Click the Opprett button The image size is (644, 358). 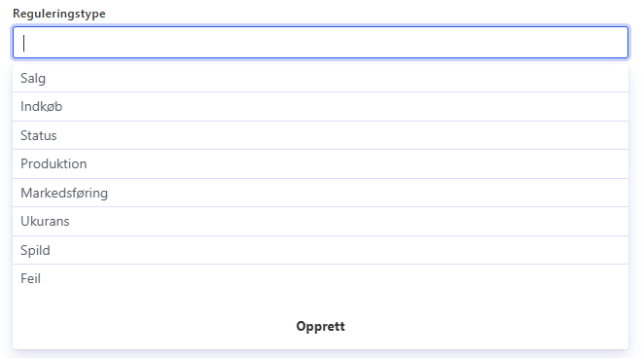(320, 326)
